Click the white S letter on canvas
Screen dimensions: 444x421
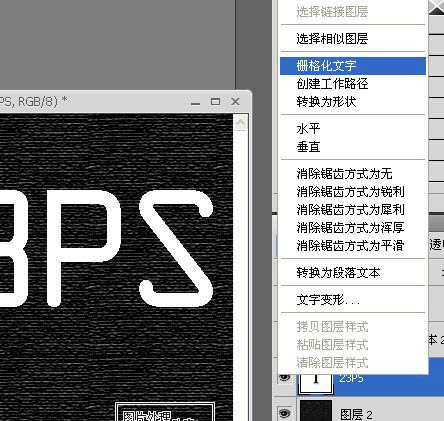(x=176, y=248)
